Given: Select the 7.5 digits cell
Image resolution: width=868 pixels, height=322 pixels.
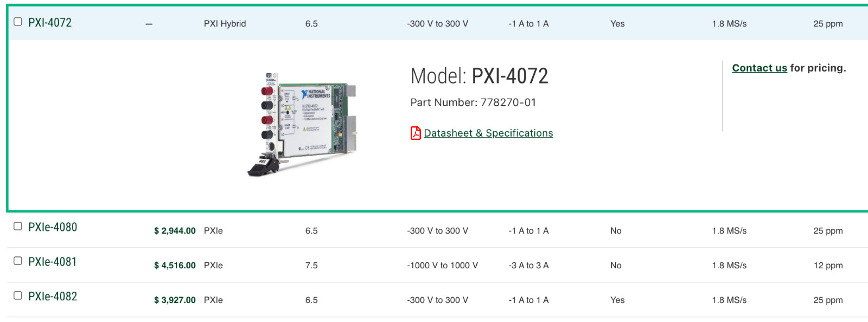Looking at the screenshot, I should 311,266.
